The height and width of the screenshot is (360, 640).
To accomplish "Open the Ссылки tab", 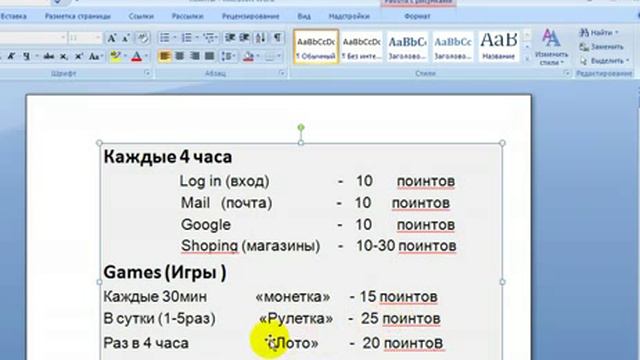I will click(x=141, y=16).
